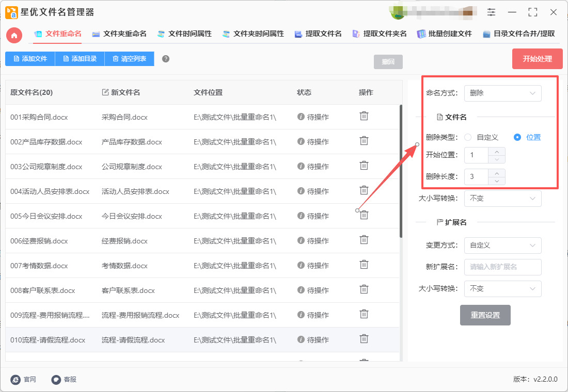568x392 pixels.
Task: Remove 003公司规章制度.docx via trash icon
Action: (x=364, y=166)
